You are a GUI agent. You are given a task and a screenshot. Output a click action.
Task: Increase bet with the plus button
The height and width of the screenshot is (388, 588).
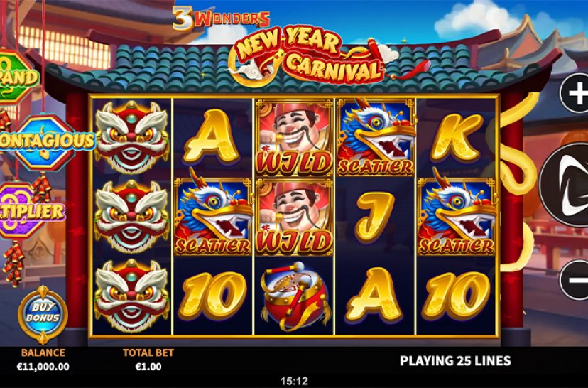tap(575, 93)
